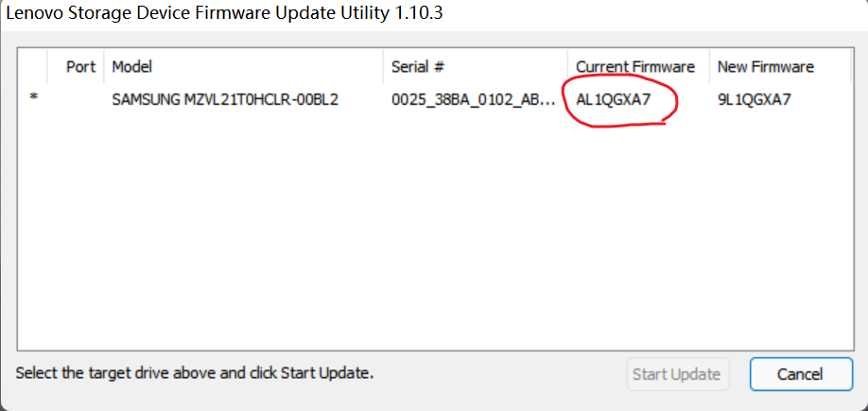Click the divider between Current Firmware and New Firmware headers
The height and width of the screenshot is (411, 868).
click(710, 67)
